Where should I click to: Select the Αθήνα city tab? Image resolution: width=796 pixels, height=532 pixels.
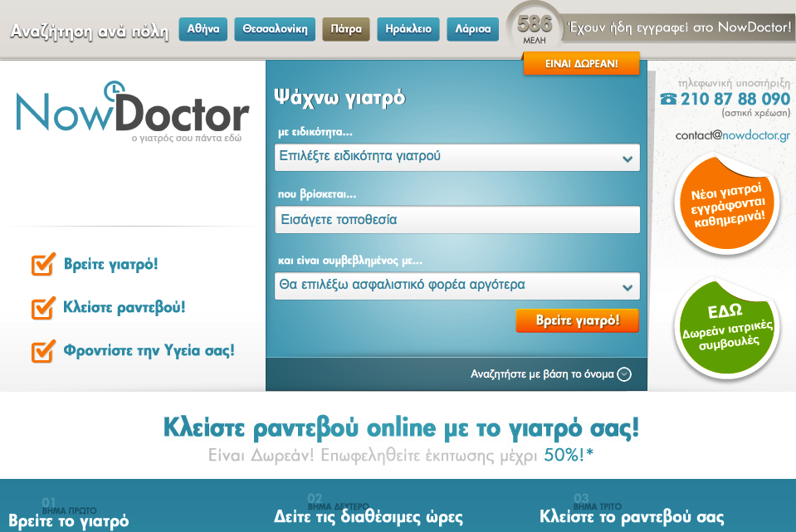tap(203, 28)
